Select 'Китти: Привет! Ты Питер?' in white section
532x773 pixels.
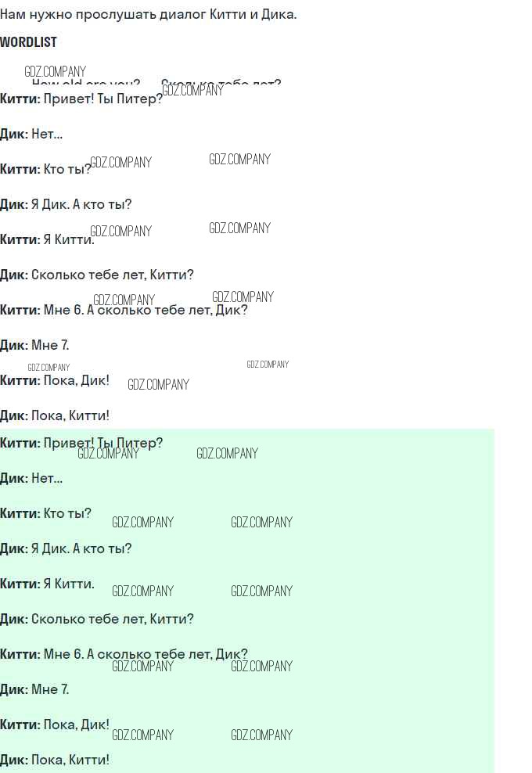click(81, 99)
